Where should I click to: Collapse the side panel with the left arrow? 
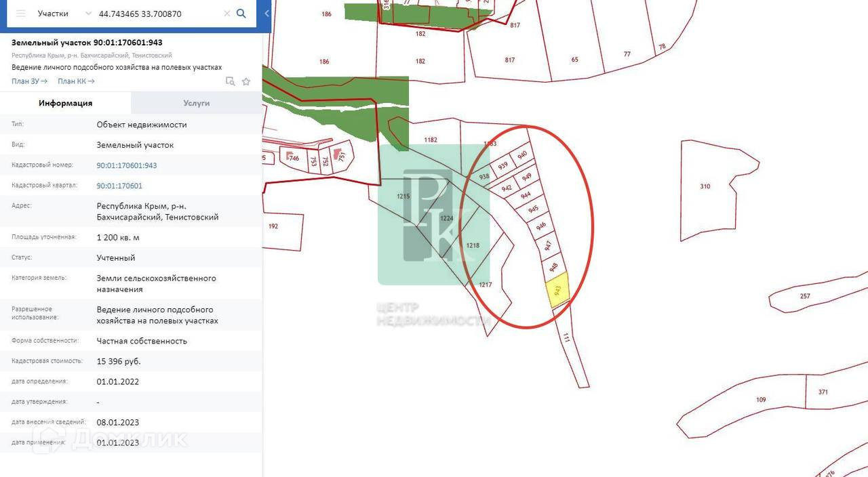coord(267,14)
